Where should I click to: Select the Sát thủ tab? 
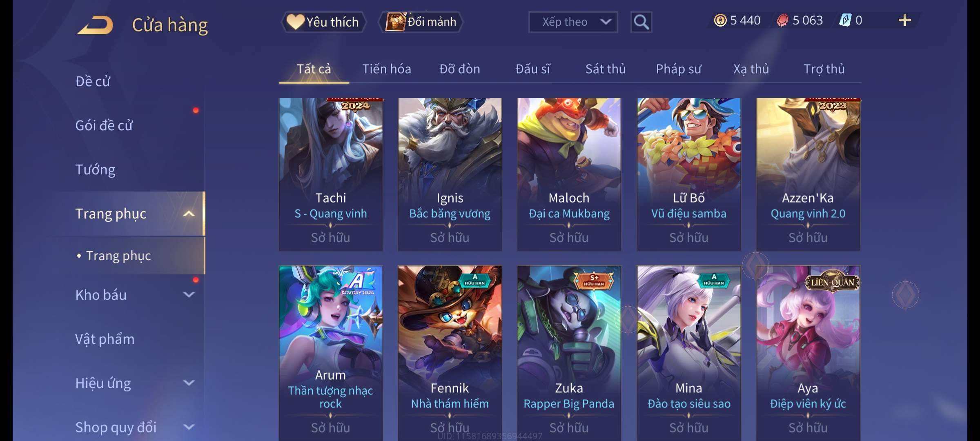[606, 69]
